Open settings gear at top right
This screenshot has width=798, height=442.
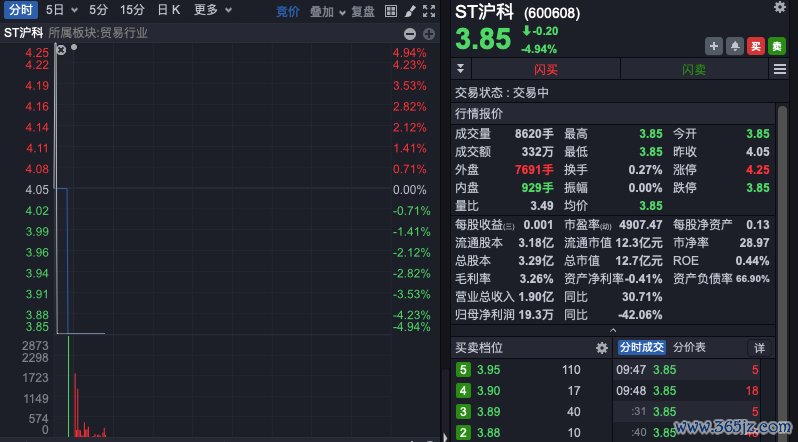(780, 7)
